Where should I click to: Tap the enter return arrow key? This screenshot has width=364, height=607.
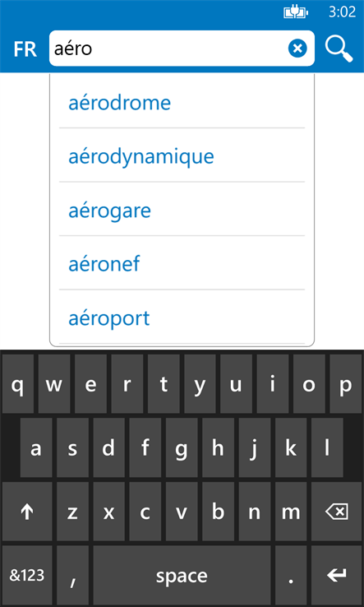point(336,575)
